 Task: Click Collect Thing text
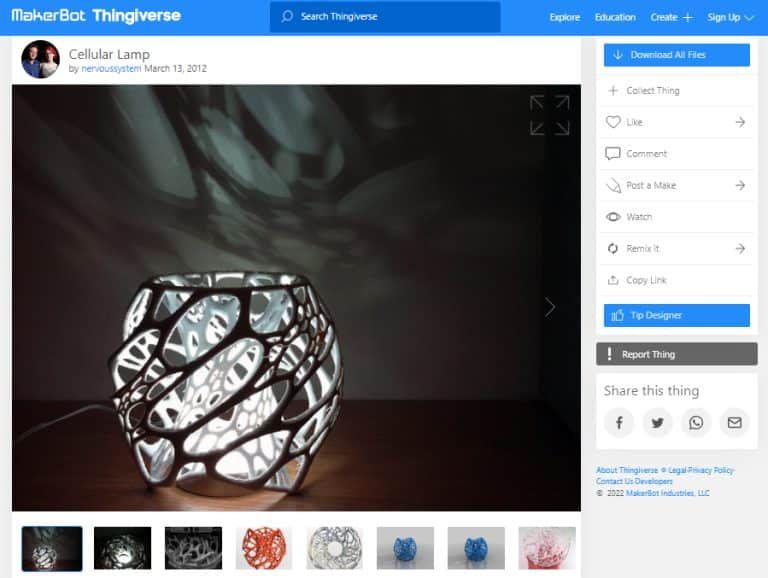click(653, 91)
